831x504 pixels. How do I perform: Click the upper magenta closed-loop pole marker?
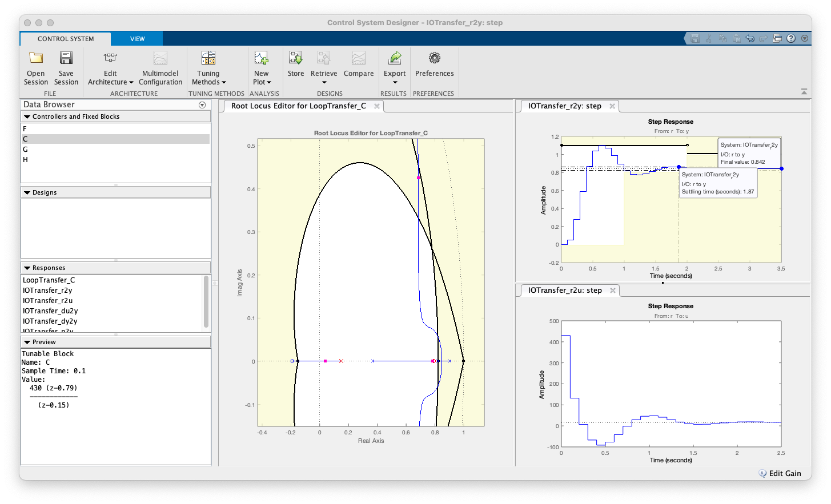418,178
